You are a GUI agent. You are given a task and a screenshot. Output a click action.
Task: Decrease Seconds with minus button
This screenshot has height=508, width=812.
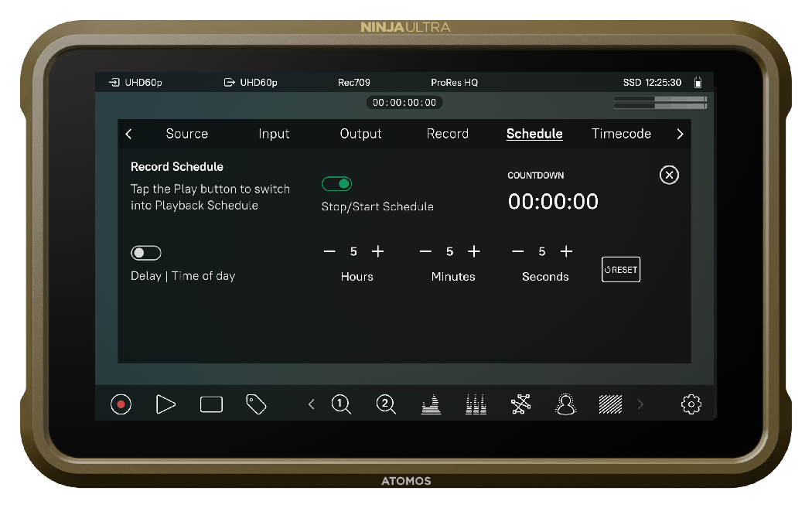(518, 251)
